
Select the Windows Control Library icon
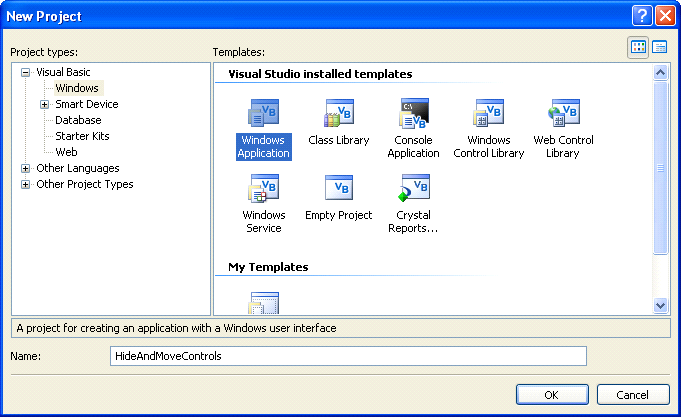point(489,113)
